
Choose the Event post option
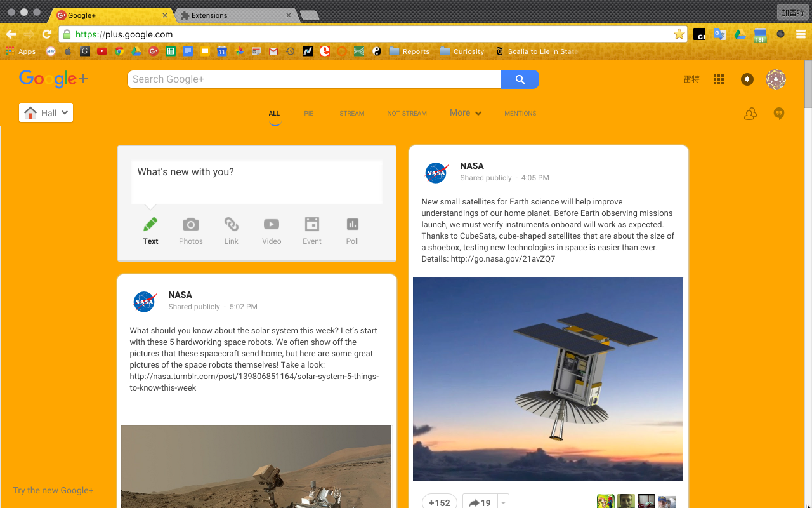(x=312, y=231)
